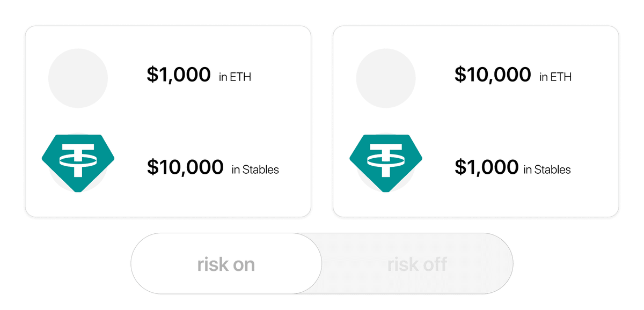Click the Tether icon in the left card
Screen dimensions: 644x310
pos(78,163)
